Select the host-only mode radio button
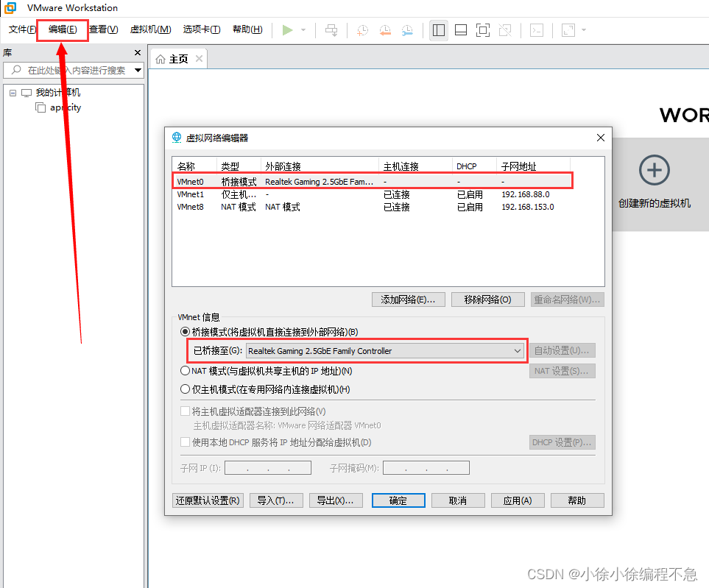Image resolution: width=709 pixels, height=588 pixels. [185, 389]
